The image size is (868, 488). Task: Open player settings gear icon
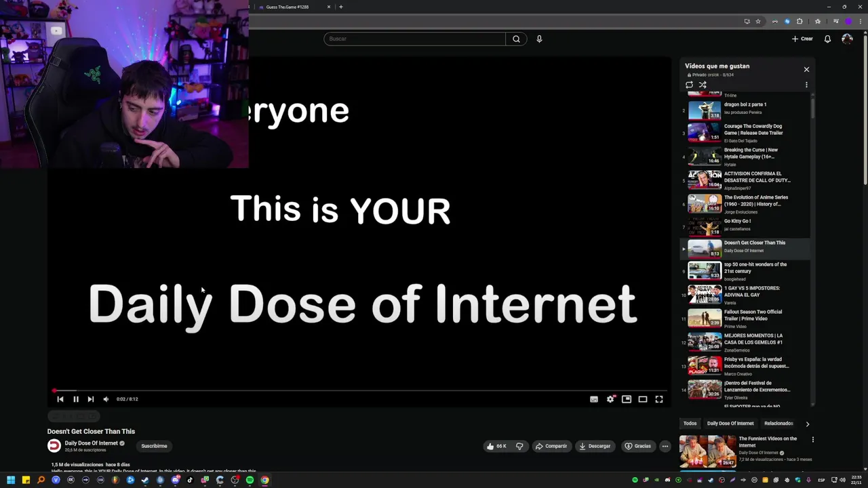(x=610, y=399)
